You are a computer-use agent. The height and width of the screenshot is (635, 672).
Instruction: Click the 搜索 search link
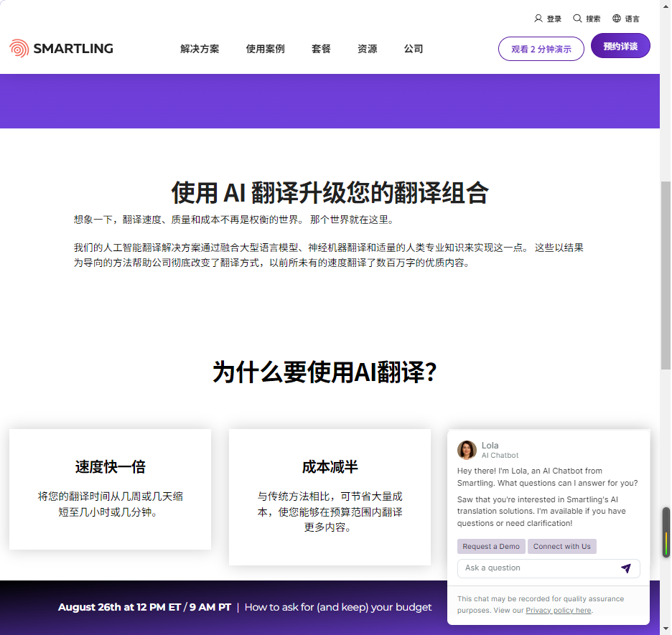pyautogui.click(x=593, y=19)
